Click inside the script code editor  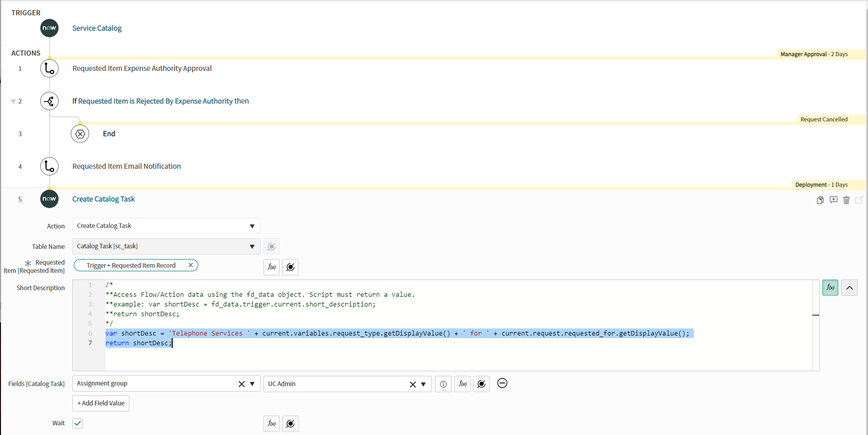tap(408, 357)
